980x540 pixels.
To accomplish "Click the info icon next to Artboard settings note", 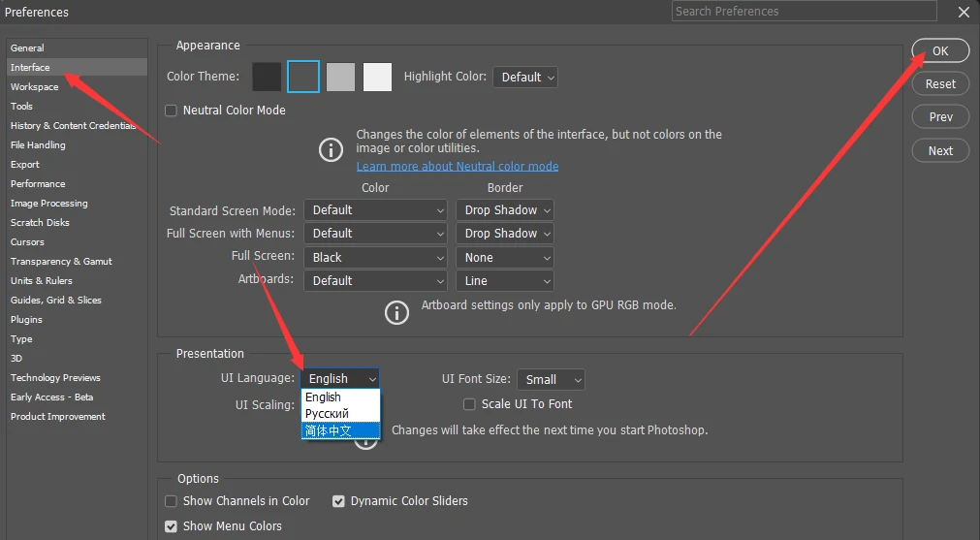I will pyautogui.click(x=396, y=312).
